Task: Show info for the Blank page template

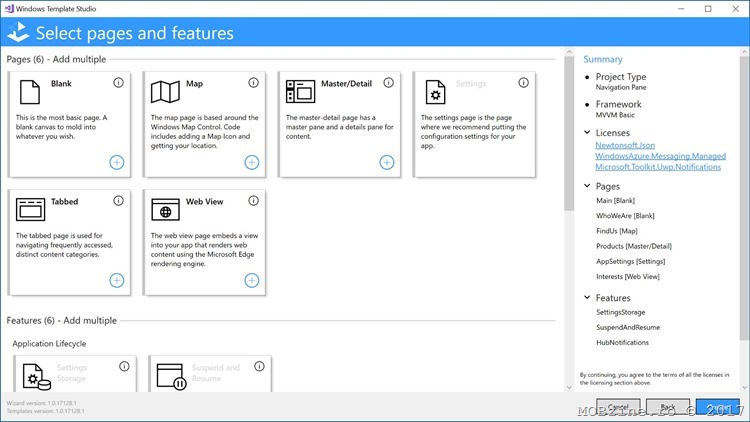Action: click(x=118, y=83)
